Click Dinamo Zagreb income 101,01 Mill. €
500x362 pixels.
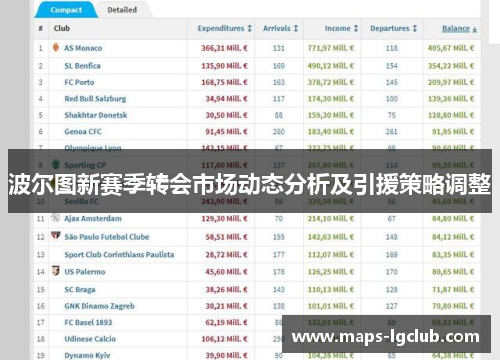(x=331, y=306)
